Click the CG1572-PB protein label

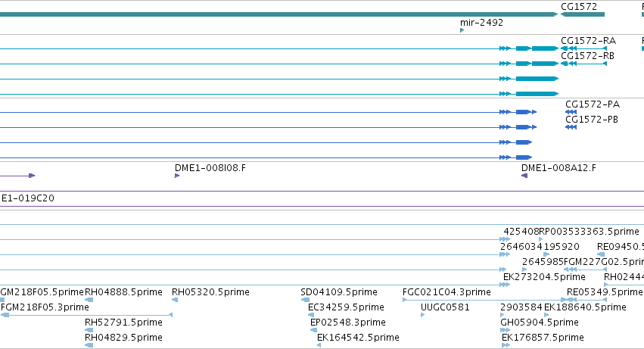pyautogui.click(x=592, y=120)
